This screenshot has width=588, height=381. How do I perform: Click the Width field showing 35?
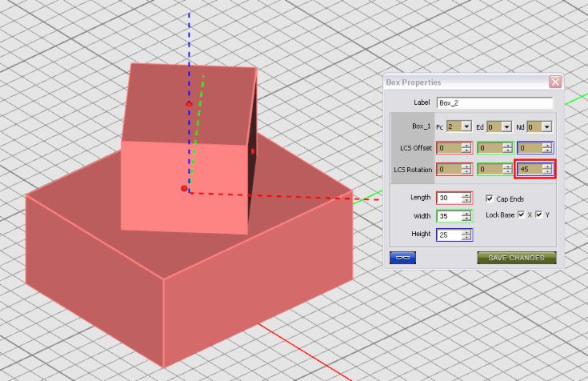[x=450, y=216]
